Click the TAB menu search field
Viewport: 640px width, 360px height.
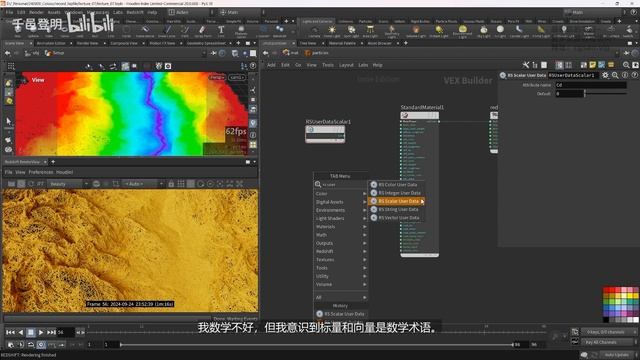tap(341, 184)
